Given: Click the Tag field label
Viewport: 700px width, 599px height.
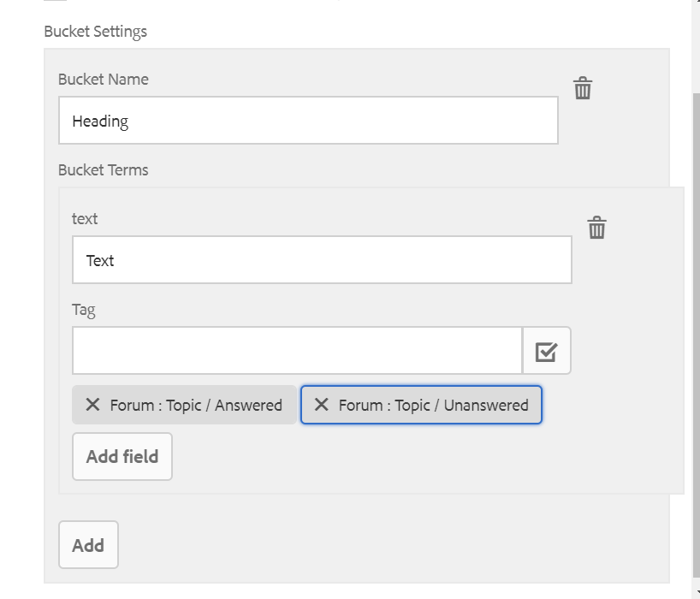Looking at the screenshot, I should click(84, 310).
